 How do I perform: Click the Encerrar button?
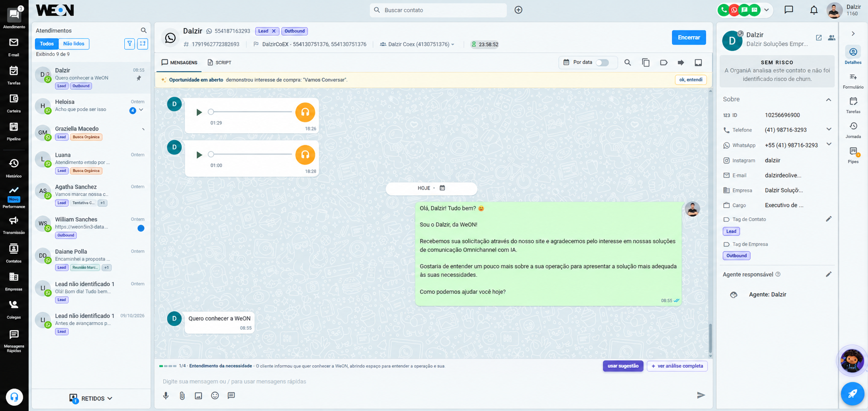[x=688, y=37]
